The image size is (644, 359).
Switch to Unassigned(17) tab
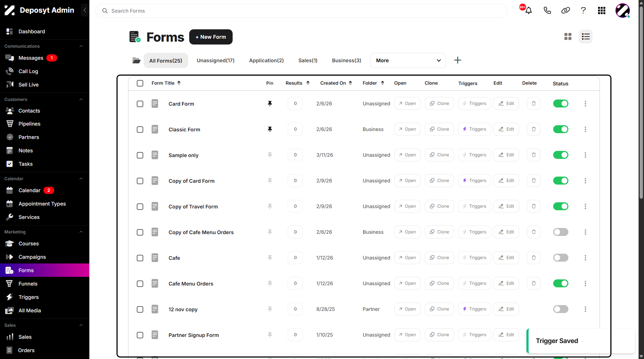216,60
